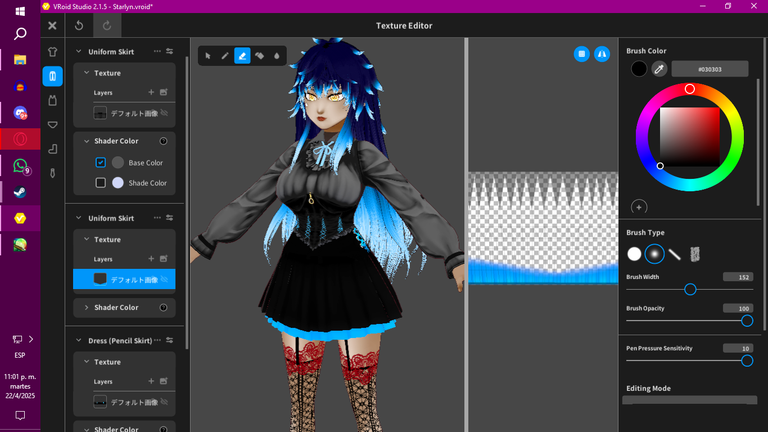Image resolution: width=768 pixels, height=432 pixels.
Task: Open the underwear clothing category
Action: pyautogui.click(x=52, y=124)
